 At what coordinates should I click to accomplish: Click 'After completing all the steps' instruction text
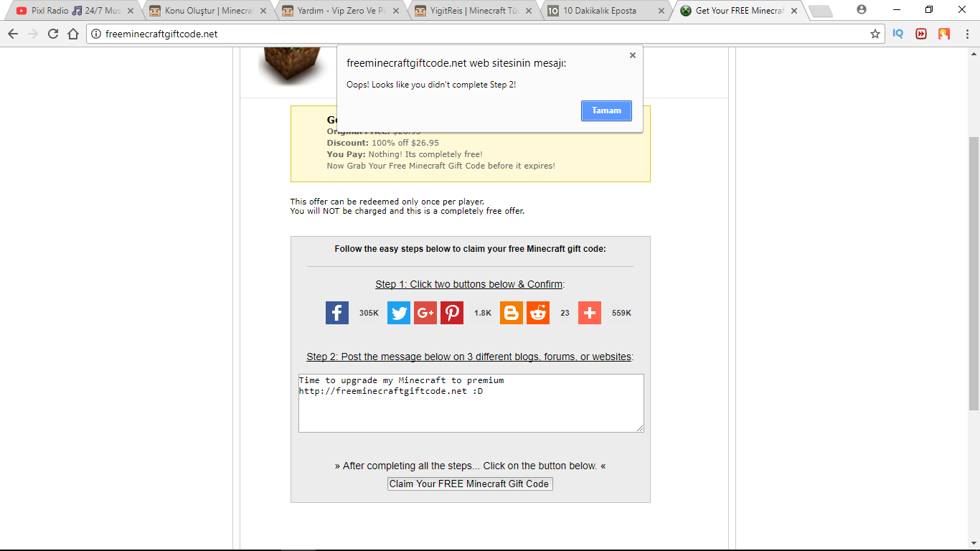[470, 466]
